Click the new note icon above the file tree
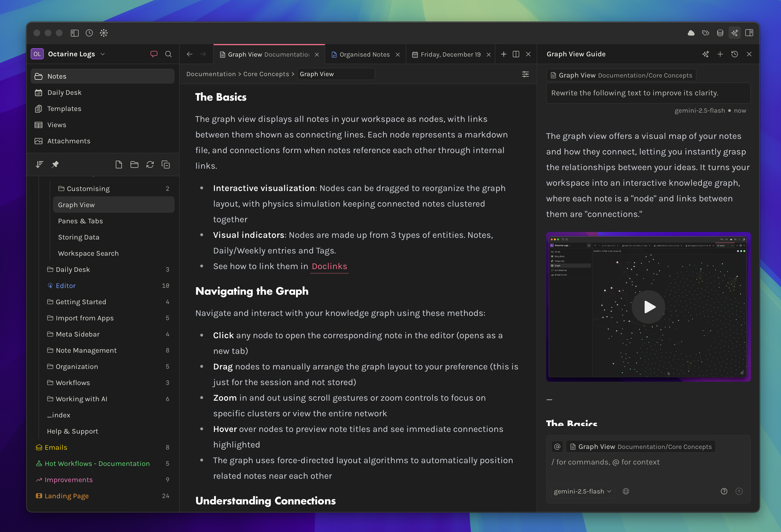This screenshot has height=532, width=781. pyautogui.click(x=119, y=165)
